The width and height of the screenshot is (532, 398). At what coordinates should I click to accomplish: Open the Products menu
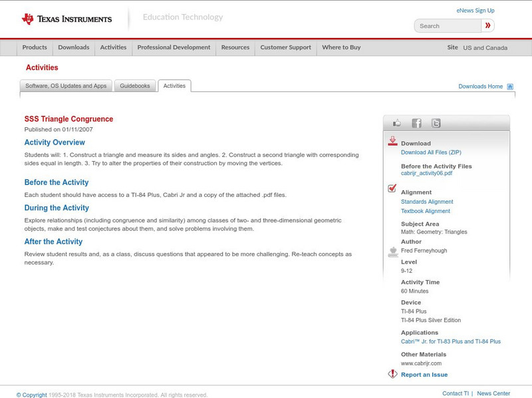pos(35,47)
